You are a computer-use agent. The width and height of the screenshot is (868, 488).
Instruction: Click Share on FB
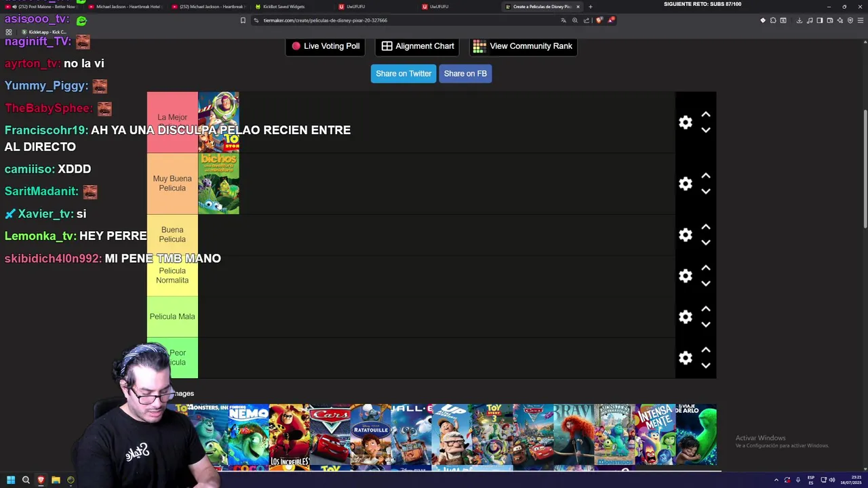point(465,73)
